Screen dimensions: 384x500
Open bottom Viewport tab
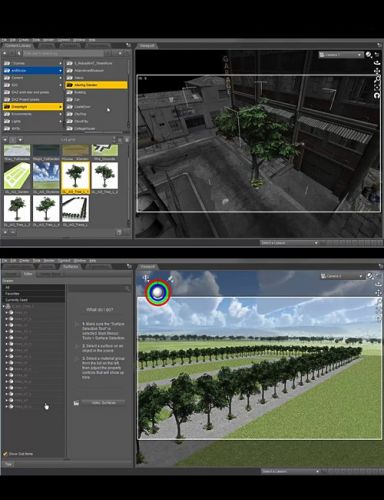pos(147,267)
